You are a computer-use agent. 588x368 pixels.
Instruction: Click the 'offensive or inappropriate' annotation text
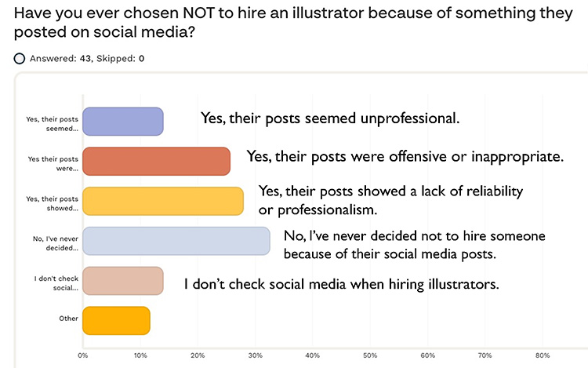(405, 156)
